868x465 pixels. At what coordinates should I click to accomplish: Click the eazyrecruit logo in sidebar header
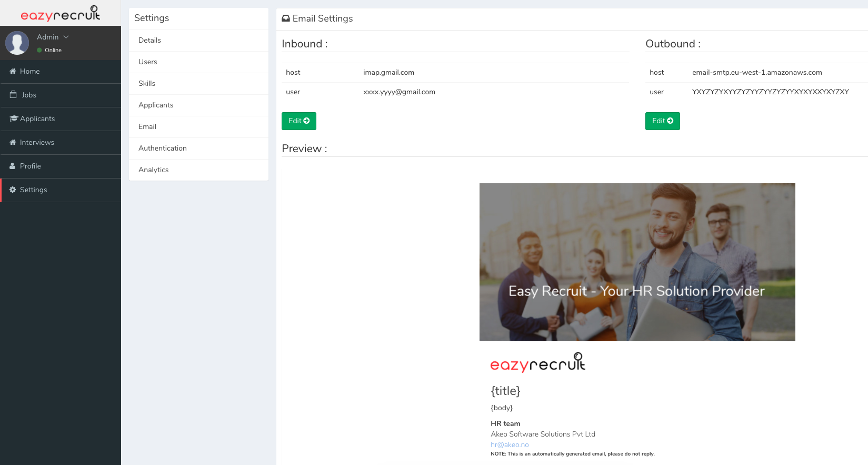(60, 13)
